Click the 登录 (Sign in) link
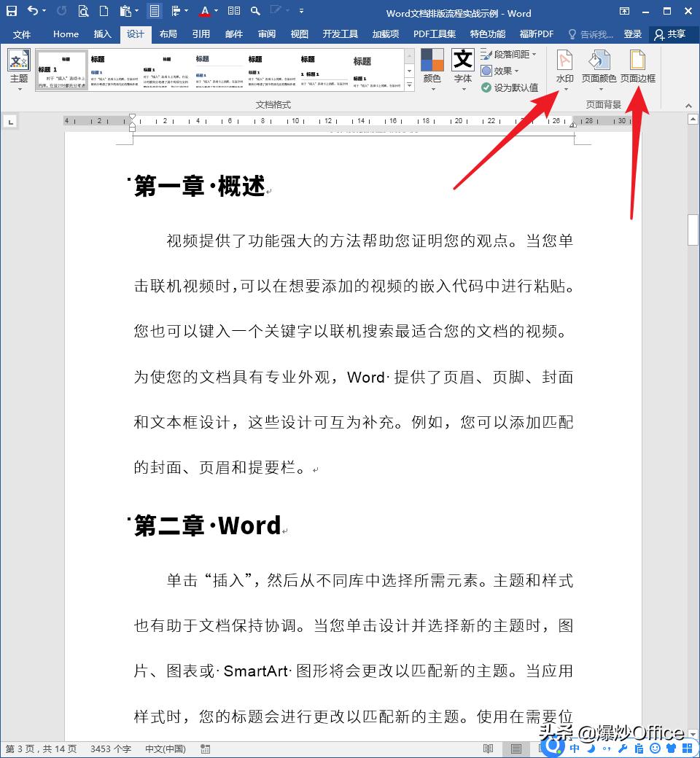Screen dimensions: 700x758 [x=633, y=34]
